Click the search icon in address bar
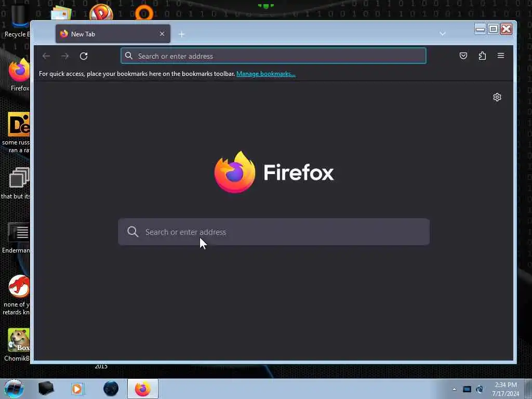 tap(129, 56)
